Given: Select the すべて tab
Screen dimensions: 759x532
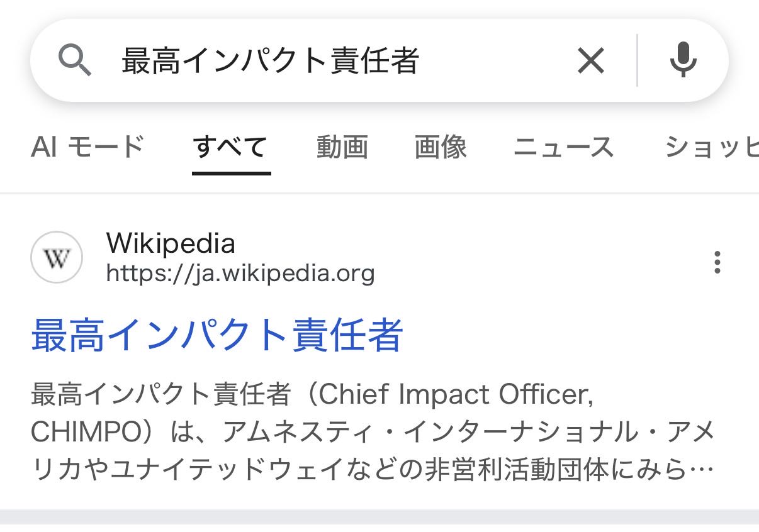Looking at the screenshot, I should point(231,147).
